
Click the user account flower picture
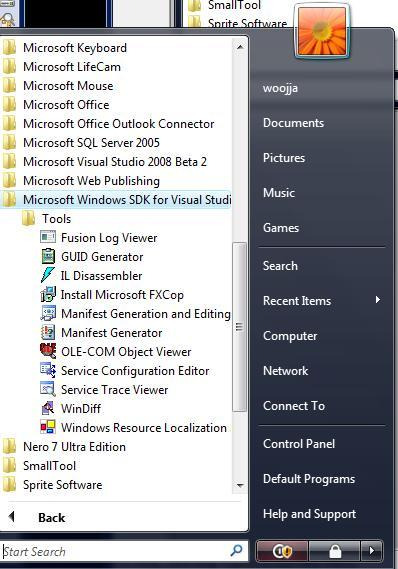[x=321, y=31]
